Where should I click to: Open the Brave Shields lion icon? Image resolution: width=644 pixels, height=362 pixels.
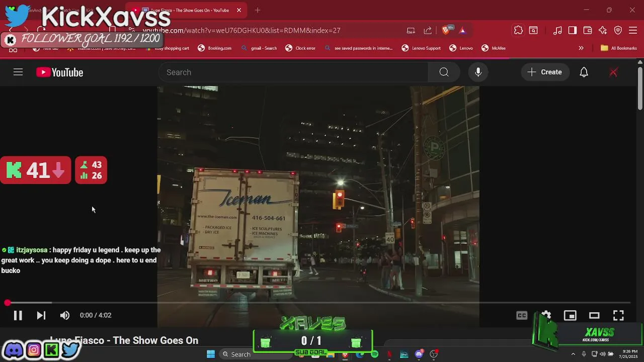(x=446, y=30)
